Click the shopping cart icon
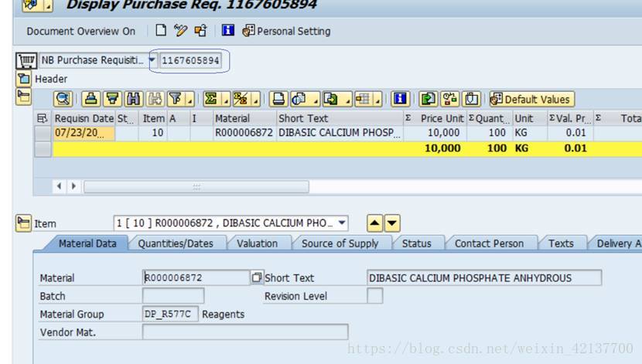 coord(26,60)
